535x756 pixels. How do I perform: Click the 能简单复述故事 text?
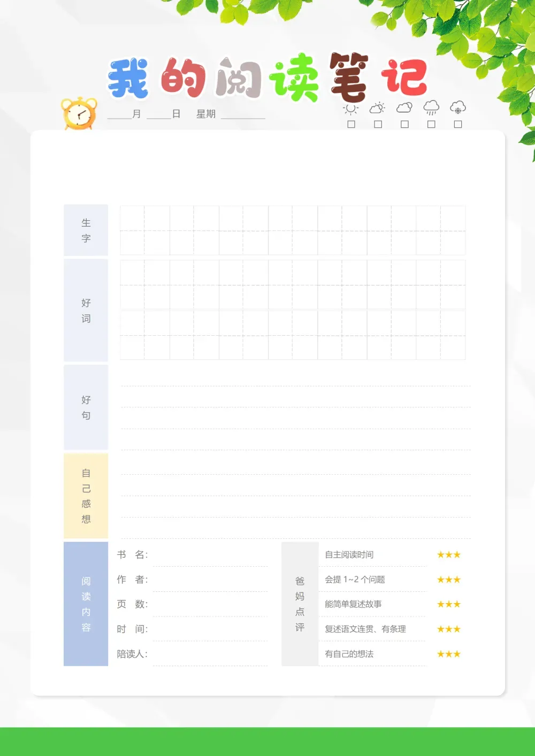pos(353,604)
